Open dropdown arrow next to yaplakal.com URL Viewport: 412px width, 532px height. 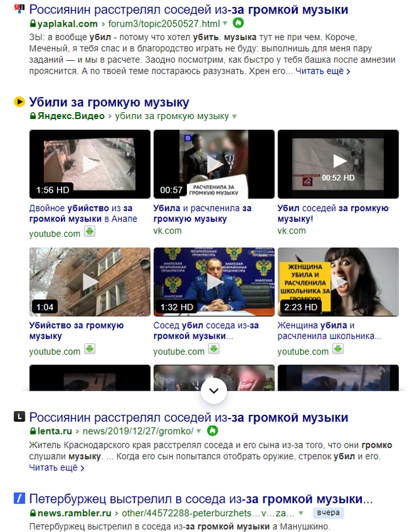pos(225,24)
